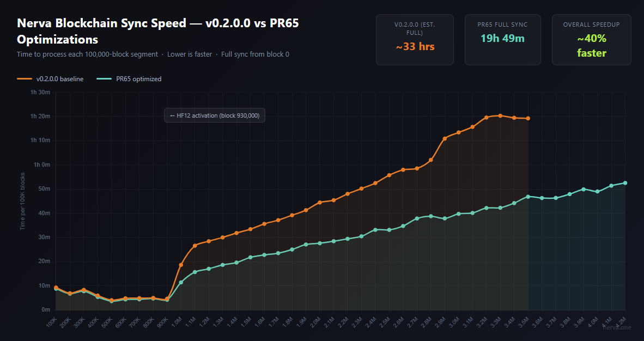Click the '2.0M' x-axis label

pos(316,321)
